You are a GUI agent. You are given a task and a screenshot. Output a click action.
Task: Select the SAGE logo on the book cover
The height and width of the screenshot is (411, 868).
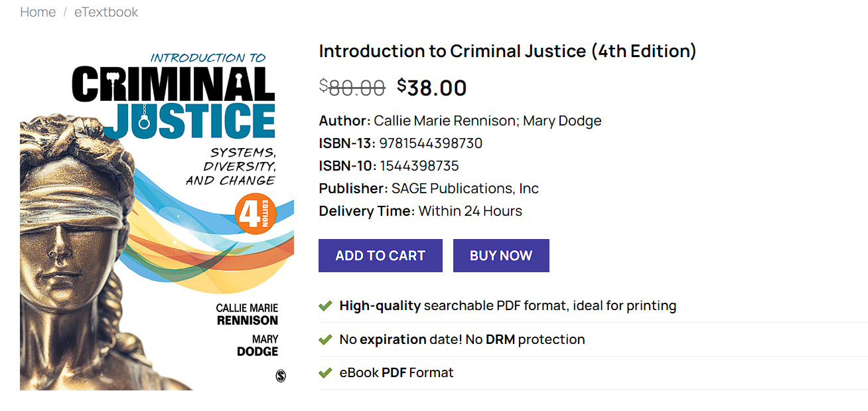[x=281, y=375]
